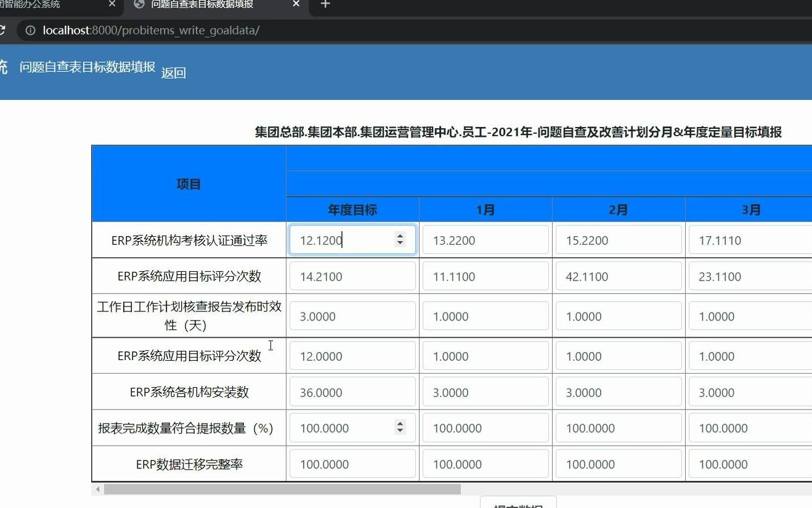Edit ERP系统各机构安装数 1月 field
The image size is (812, 508).
[485, 392]
